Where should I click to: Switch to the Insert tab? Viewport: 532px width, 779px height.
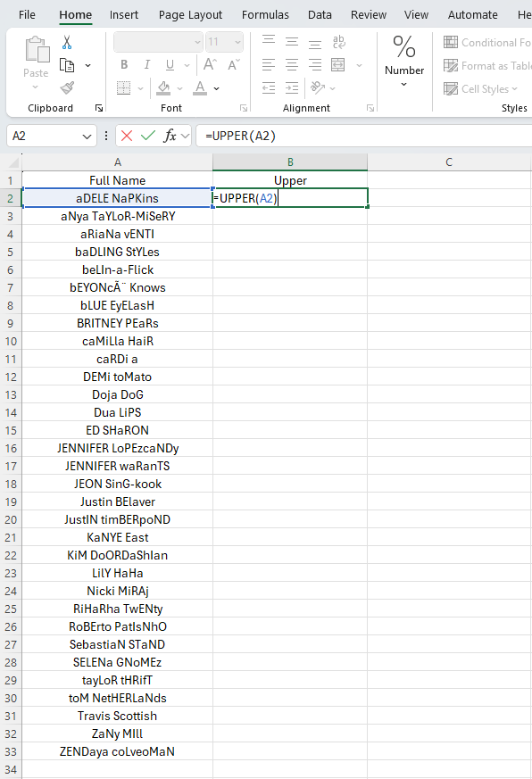pos(124,15)
